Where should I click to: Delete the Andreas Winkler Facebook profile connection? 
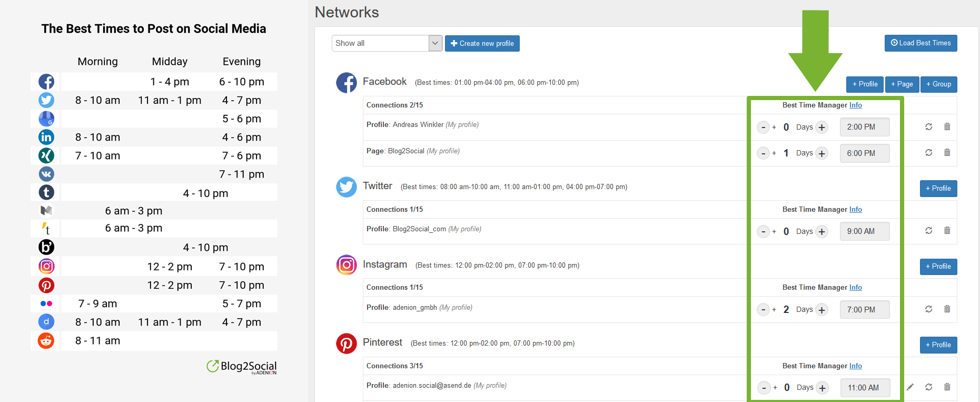pos(947,126)
